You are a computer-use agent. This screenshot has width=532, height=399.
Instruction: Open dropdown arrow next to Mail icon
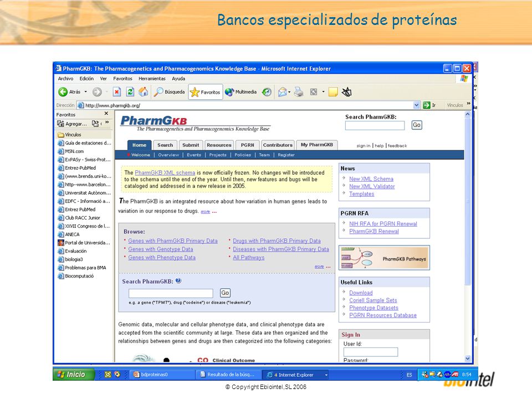point(289,92)
